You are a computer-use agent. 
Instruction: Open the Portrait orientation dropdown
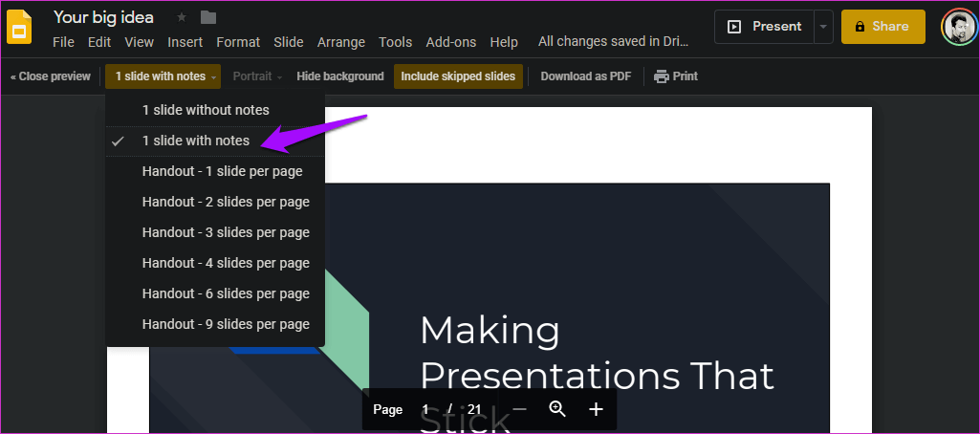pyautogui.click(x=257, y=76)
